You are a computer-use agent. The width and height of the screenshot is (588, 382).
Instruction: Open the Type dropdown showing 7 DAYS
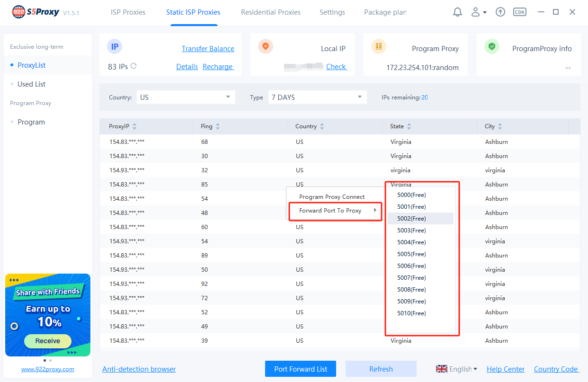[317, 97]
